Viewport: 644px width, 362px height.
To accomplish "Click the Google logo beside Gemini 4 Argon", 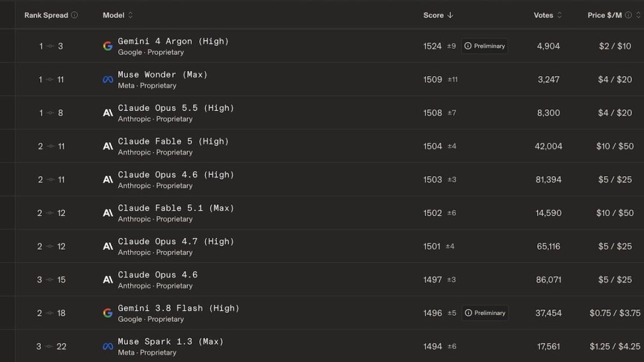I will pyautogui.click(x=108, y=46).
